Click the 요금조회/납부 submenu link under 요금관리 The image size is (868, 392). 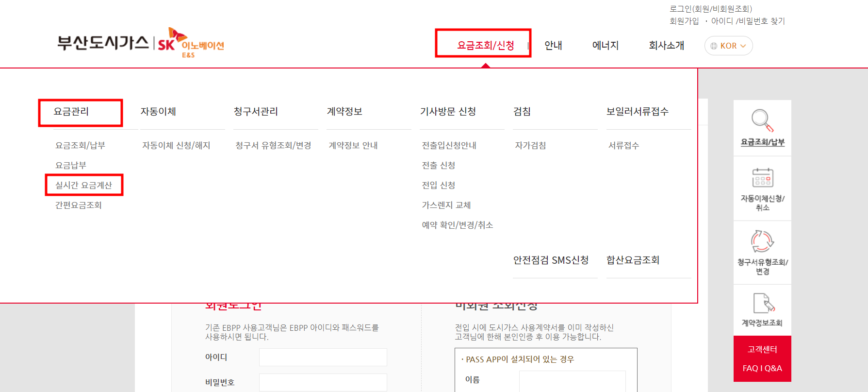[80, 145]
